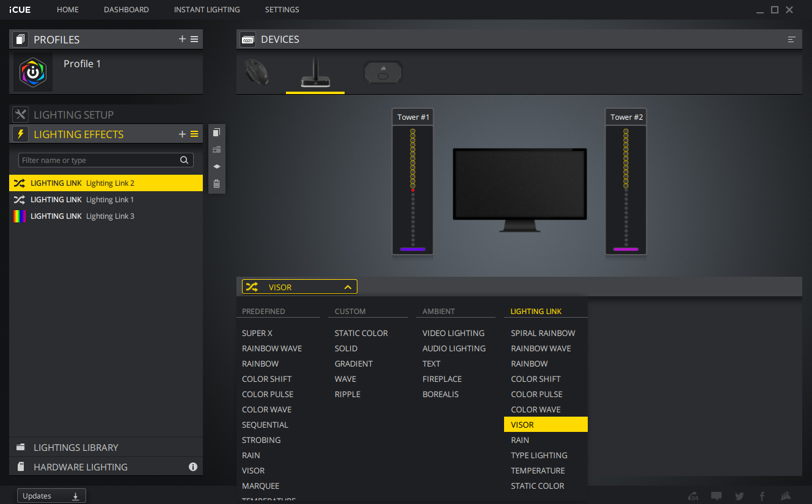Viewport: 812px width, 504px height.
Task: Choose predefined RAINBOW WAVE effect
Action: click(272, 348)
